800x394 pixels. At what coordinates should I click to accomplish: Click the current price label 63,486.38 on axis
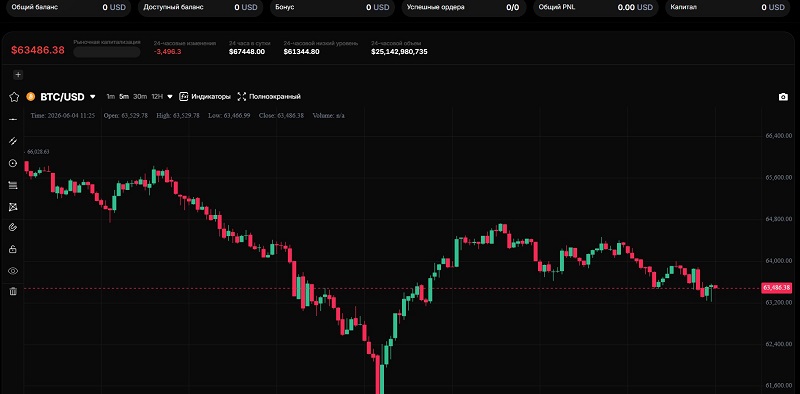pos(777,288)
